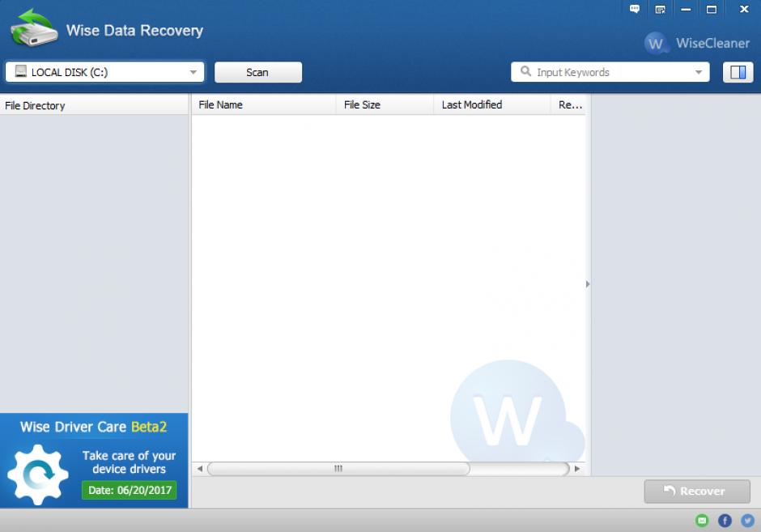Viewport: 761px width, 532px height.
Task: Click the Input Keywords search field
Action: click(x=610, y=72)
